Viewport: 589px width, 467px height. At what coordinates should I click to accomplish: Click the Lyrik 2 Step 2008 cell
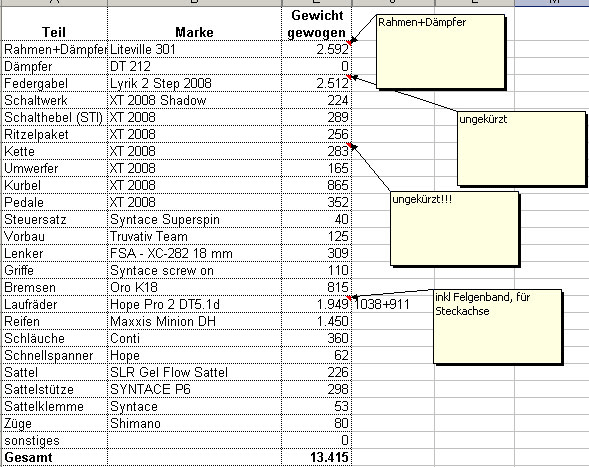195,83
